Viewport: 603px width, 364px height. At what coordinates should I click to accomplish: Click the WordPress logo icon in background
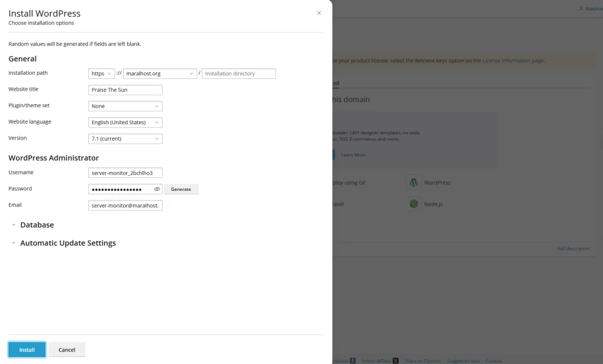click(x=413, y=183)
